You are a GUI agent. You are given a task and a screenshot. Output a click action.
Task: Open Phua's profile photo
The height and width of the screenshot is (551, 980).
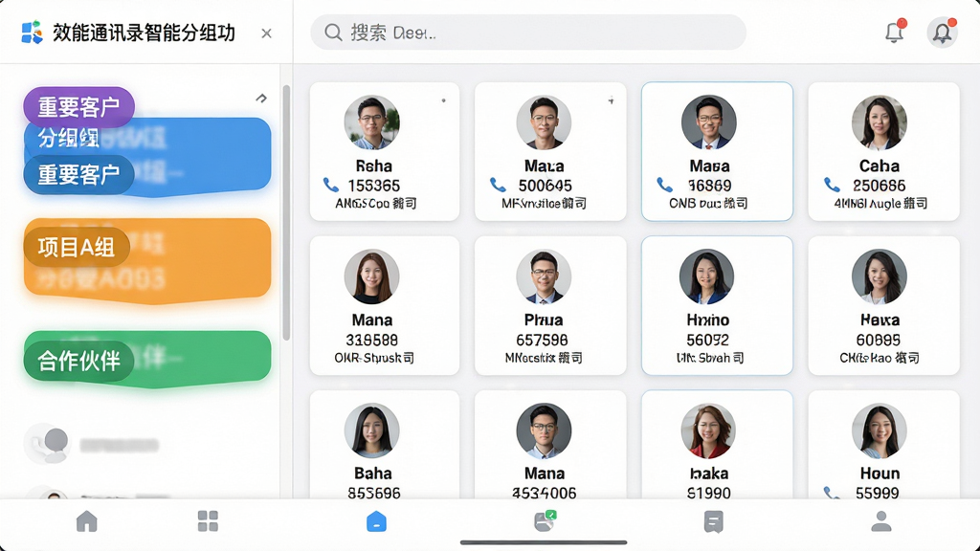click(544, 276)
